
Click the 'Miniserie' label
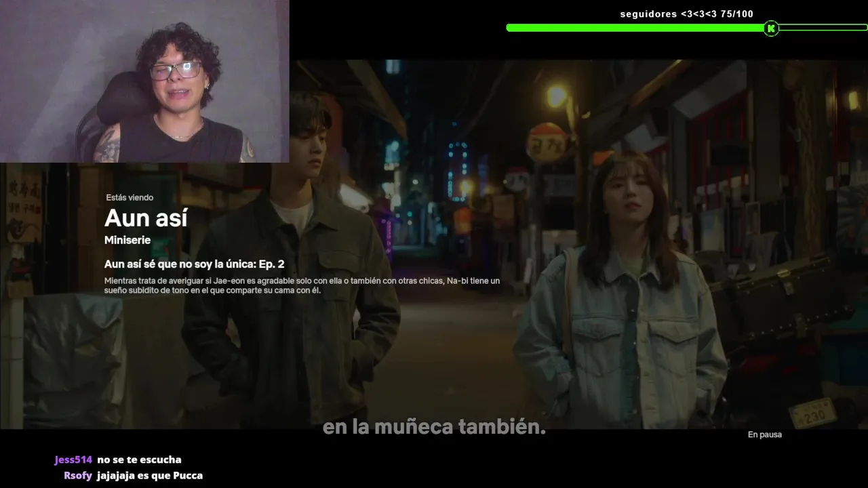(127, 241)
